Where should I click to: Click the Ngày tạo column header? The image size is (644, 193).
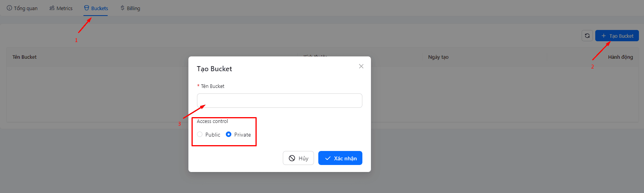pos(438,57)
